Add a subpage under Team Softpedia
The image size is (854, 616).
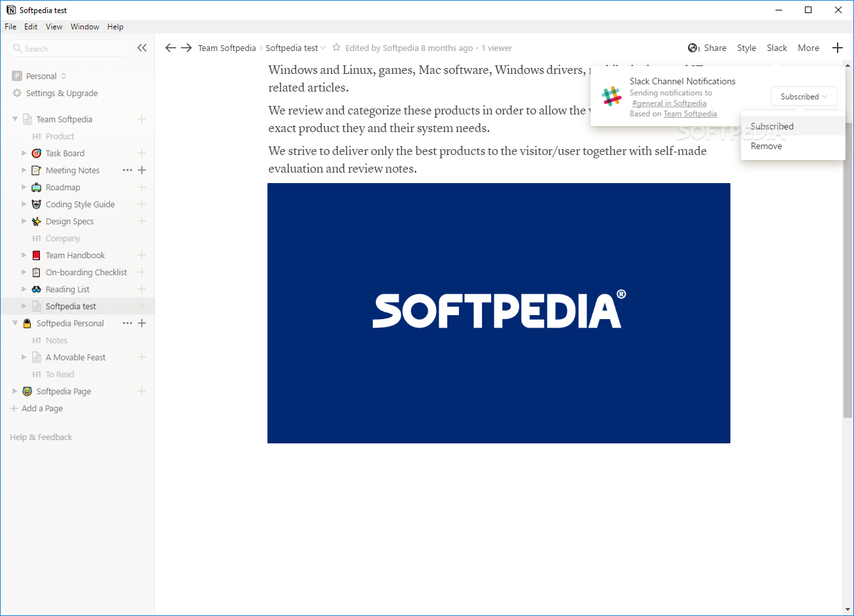[142, 119]
